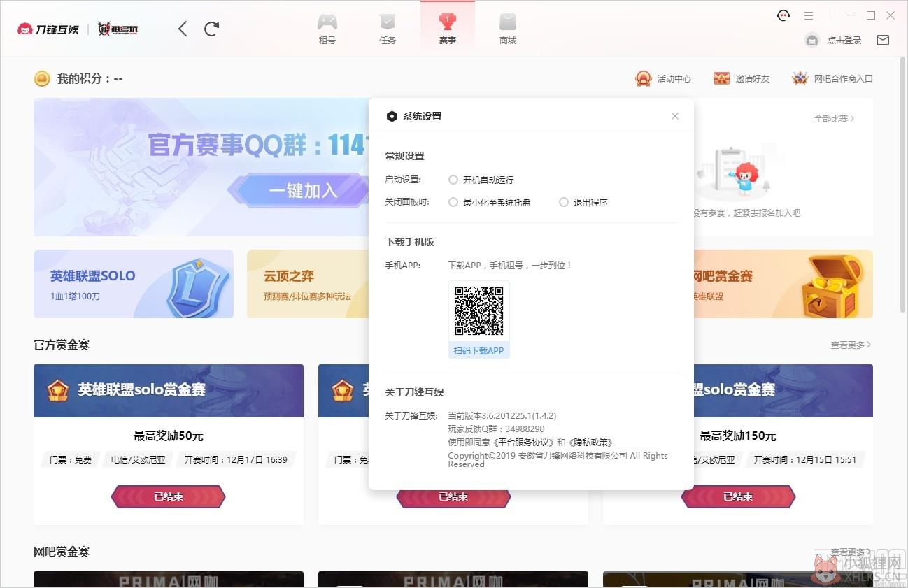Image resolution: width=908 pixels, height=588 pixels.
Task: Click the QR code image
Action: pyautogui.click(x=479, y=311)
